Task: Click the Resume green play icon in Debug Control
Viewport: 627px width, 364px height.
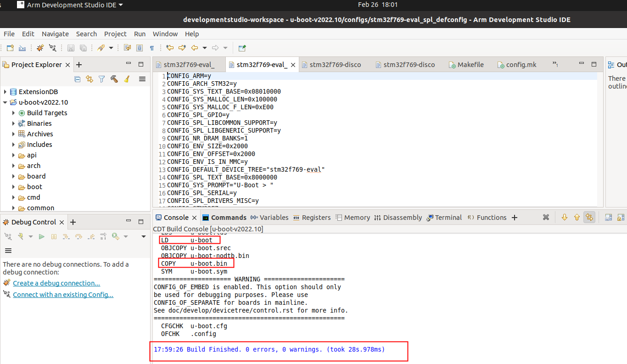Action: pos(41,236)
